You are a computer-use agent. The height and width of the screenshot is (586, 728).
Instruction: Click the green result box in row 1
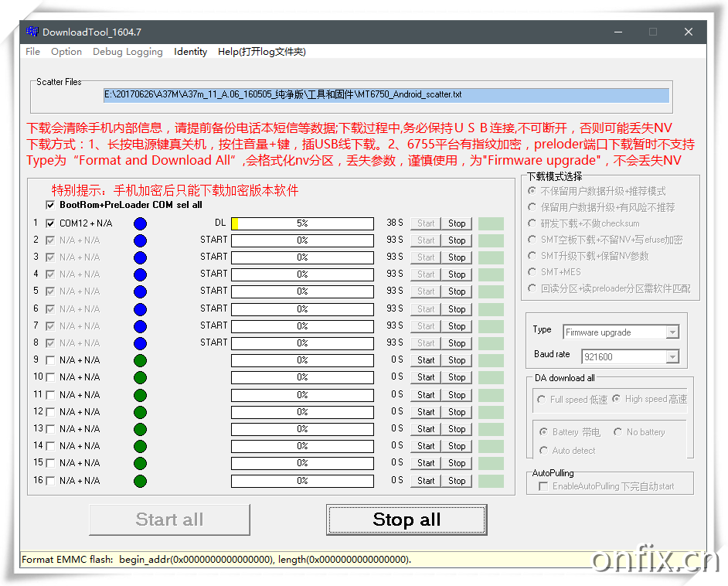(491, 223)
